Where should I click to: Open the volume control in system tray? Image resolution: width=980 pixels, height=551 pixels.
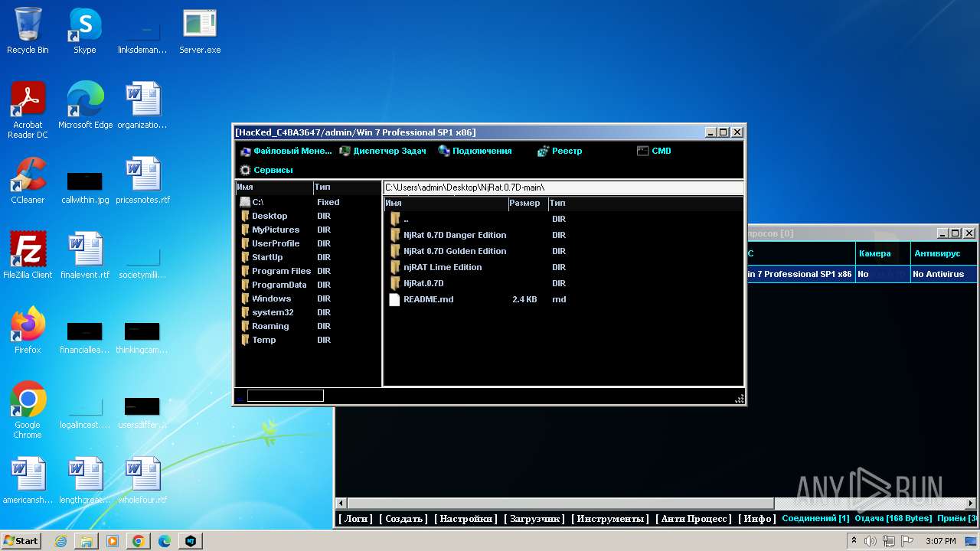(x=871, y=541)
